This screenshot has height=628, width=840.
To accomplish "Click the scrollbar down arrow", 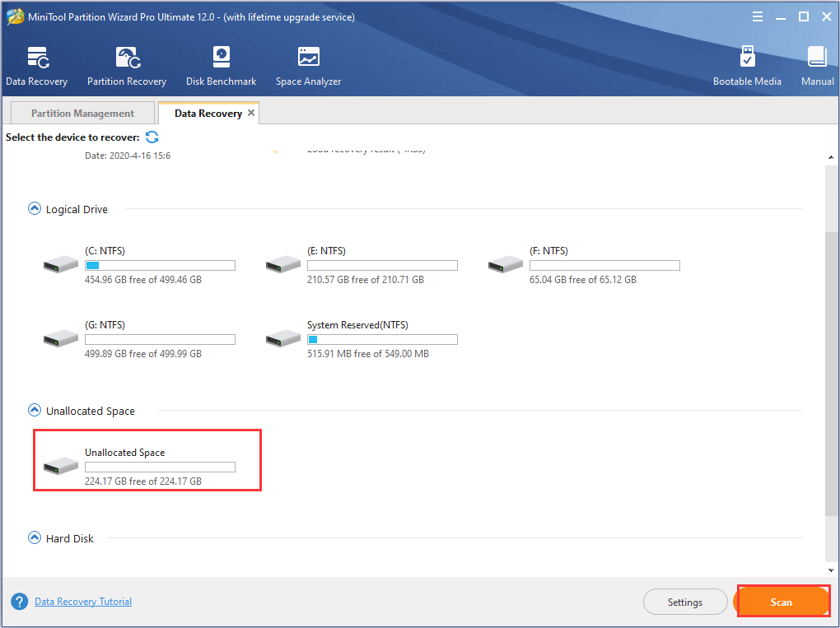I will (x=831, y=570).
